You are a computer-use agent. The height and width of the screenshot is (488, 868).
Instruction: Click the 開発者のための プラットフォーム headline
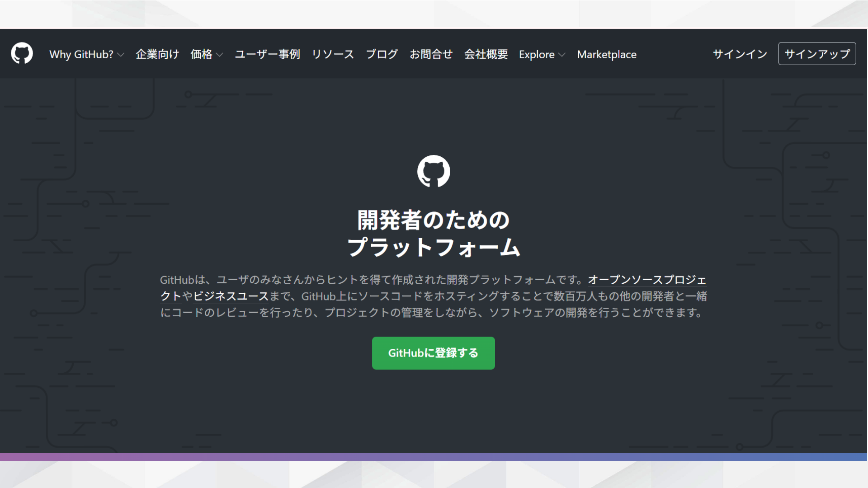[x=434, y=234]
